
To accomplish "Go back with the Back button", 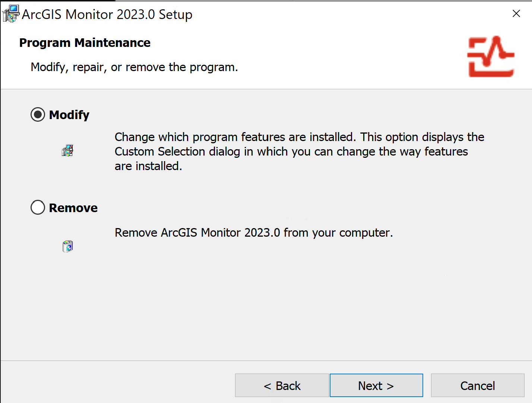I will 282,386.
